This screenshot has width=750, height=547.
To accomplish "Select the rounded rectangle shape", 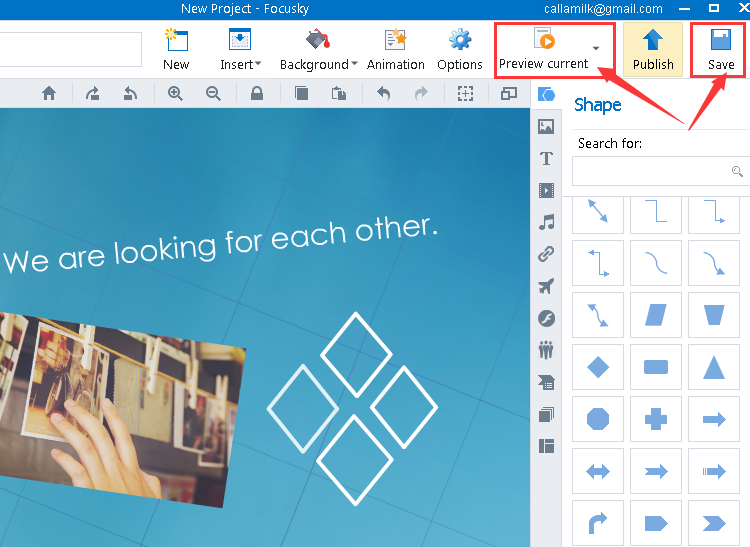I will pos(656,367).
